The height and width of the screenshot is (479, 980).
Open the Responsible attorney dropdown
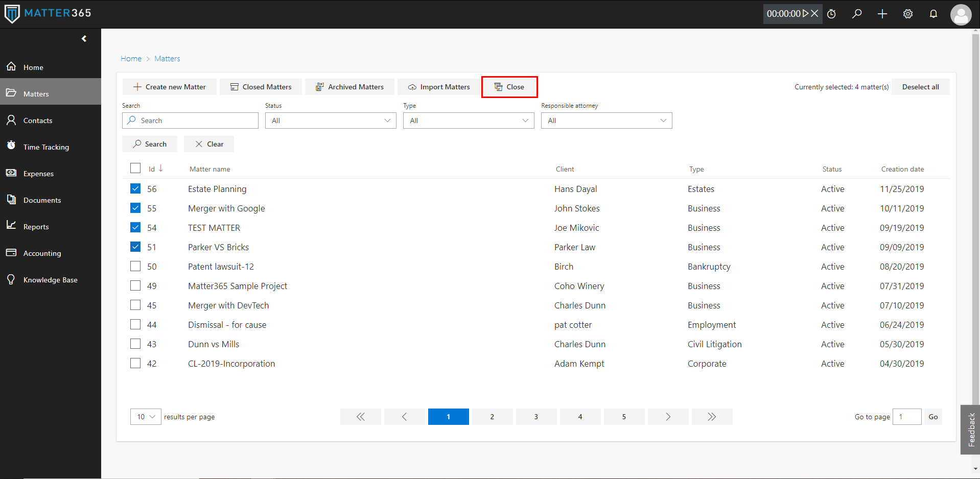606,121
